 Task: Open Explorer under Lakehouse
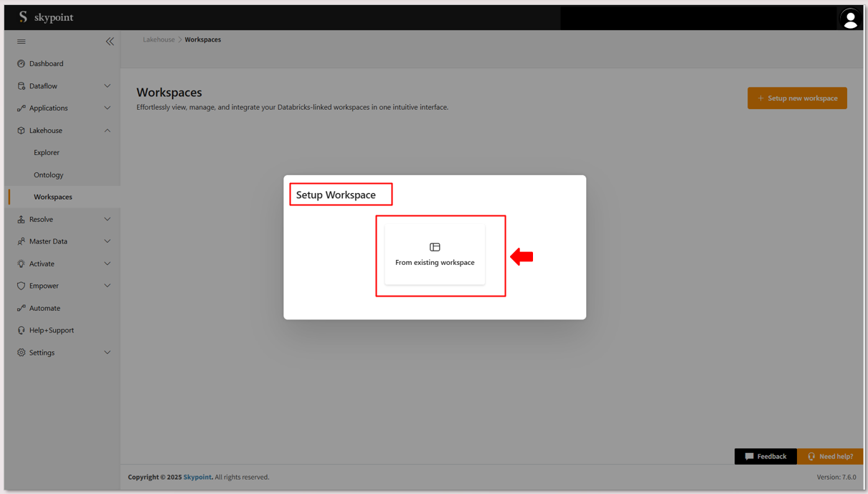coord(47,152)
